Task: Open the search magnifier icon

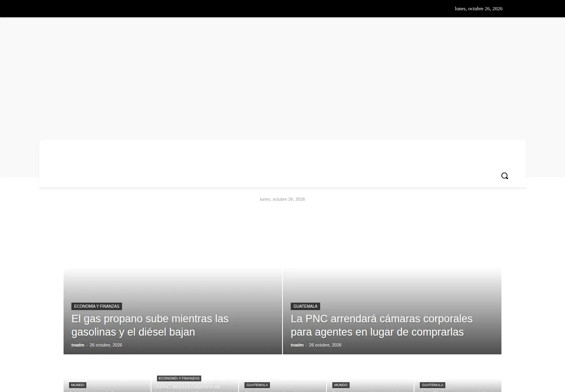Action: [505, 176]
